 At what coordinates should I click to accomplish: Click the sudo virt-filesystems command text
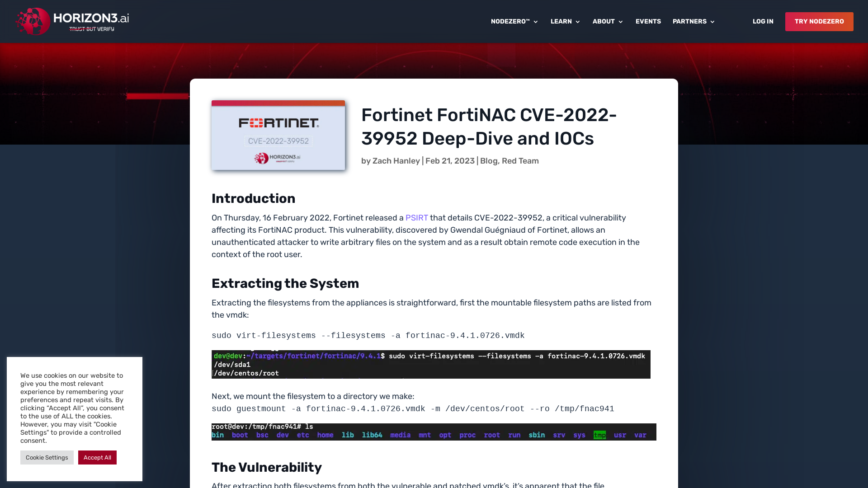pos(368,336)
